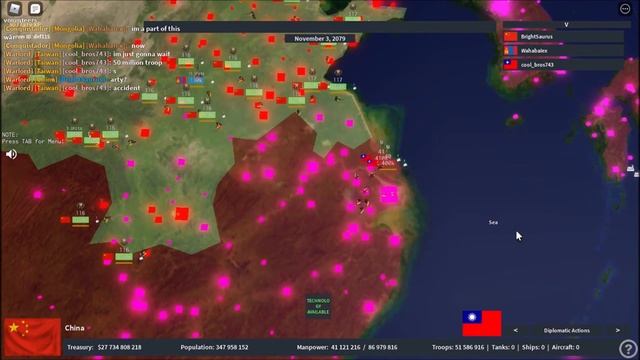This screenshot has height=360, width=640.
Task: Click the Troops count in bottom bar
Action: point(458,347)
